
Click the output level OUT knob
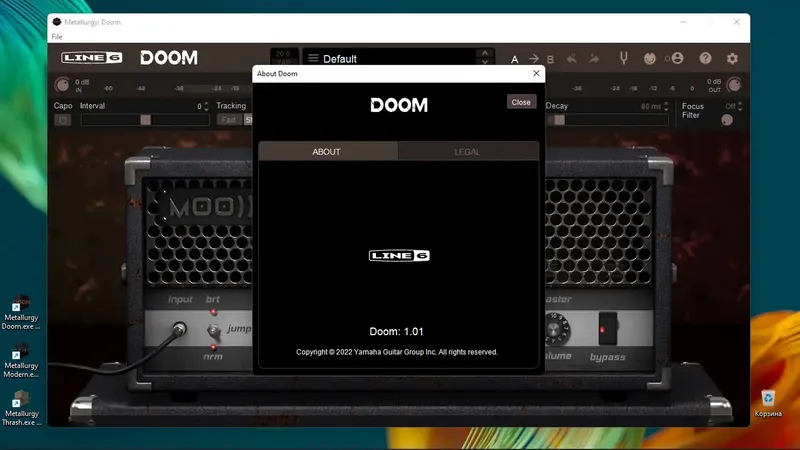pos(734,85)
